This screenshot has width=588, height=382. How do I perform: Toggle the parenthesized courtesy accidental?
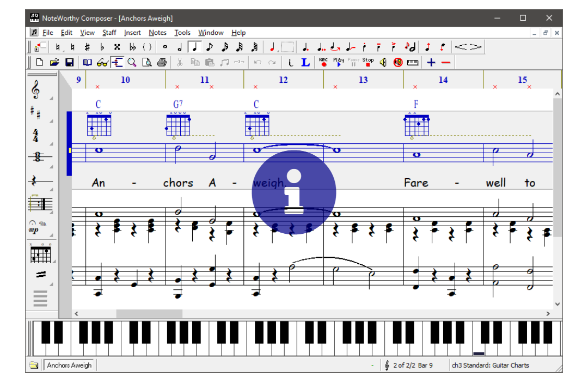(x=147, y=47)
